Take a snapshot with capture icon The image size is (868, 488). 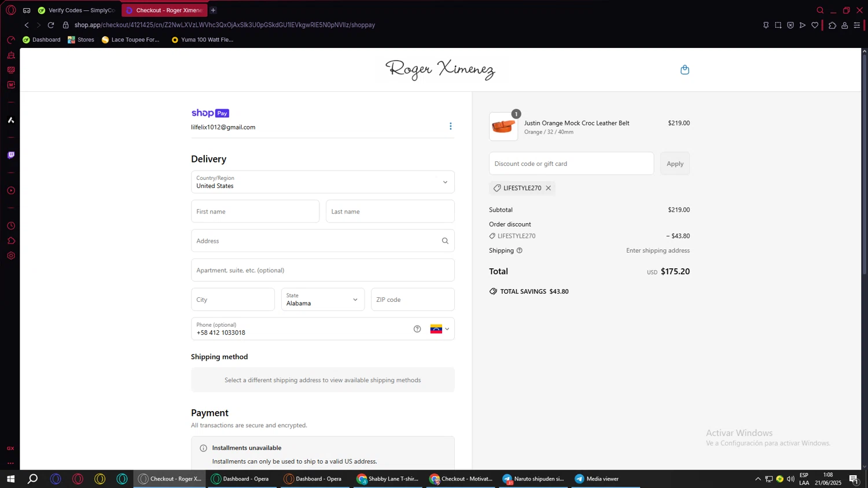[x=778, y=25]
